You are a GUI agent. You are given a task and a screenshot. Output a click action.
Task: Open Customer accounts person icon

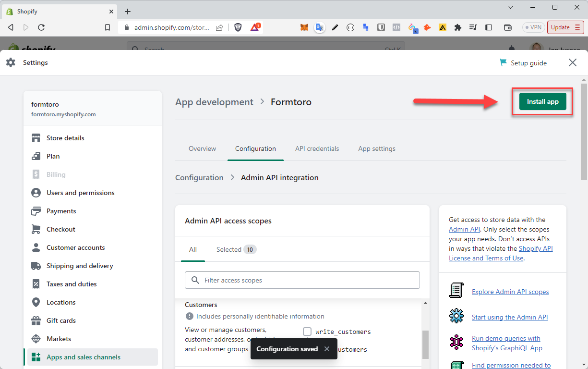click(36, 247)
